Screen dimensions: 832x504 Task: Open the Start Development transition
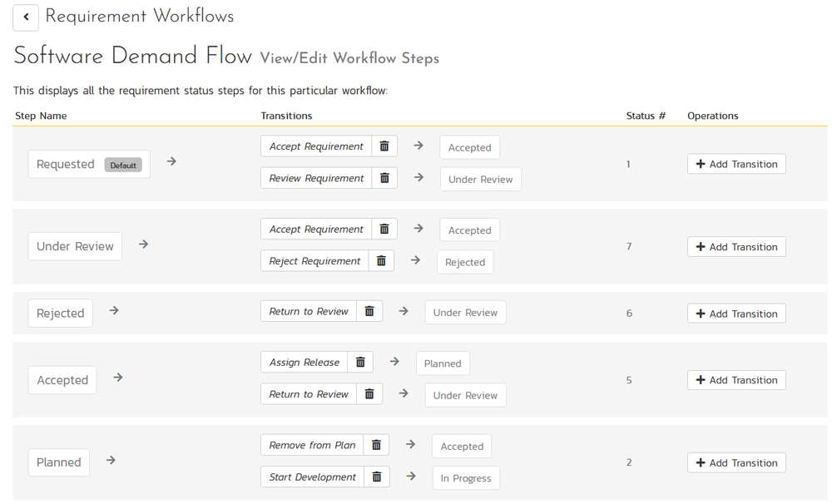click(x=312, y=477)
